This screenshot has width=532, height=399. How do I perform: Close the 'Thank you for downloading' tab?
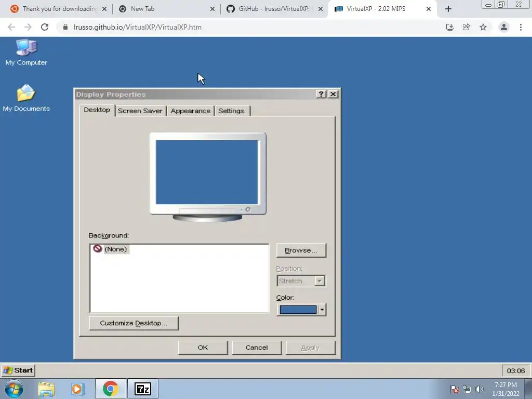coord(104,9)
